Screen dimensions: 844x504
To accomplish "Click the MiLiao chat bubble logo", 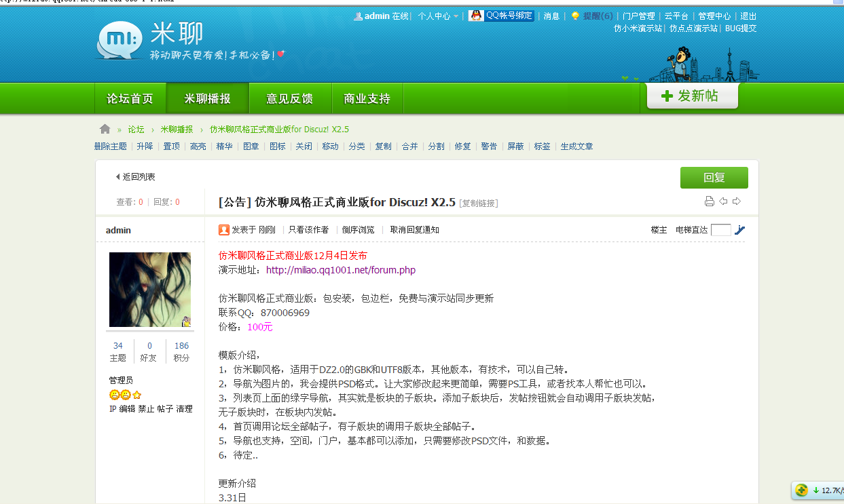I will 120,41.
